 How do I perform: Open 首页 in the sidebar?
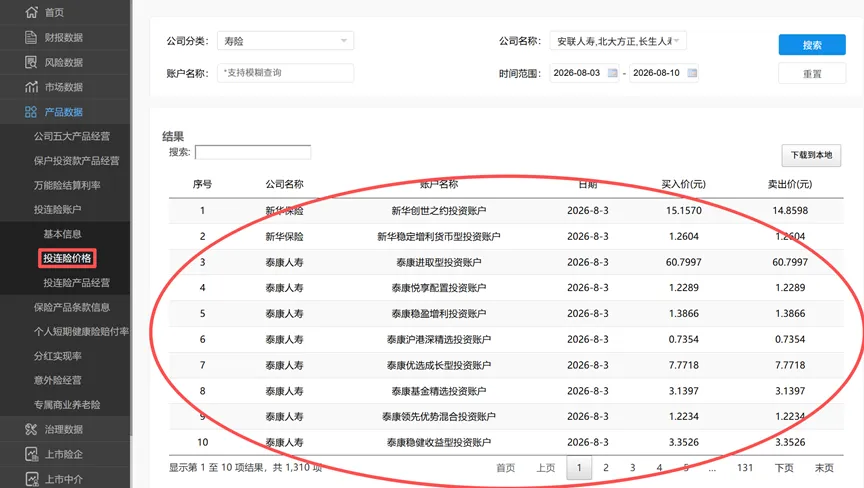pos(54,12)
